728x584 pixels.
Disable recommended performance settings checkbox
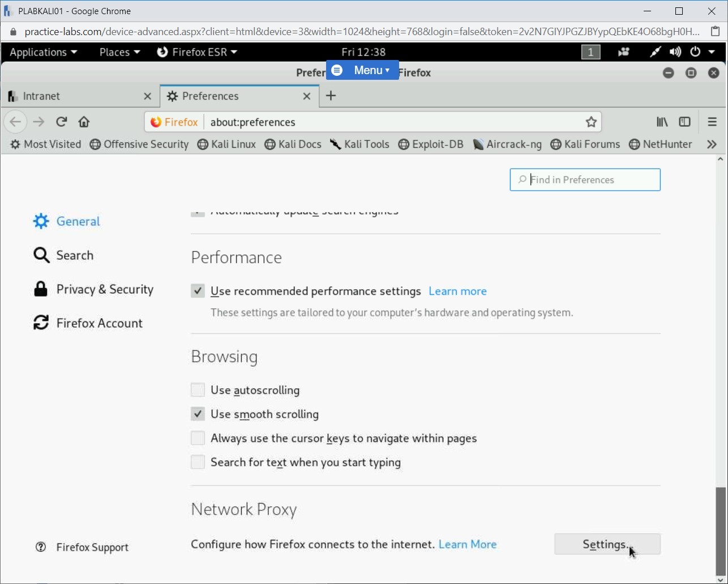(x=198, y=291)
